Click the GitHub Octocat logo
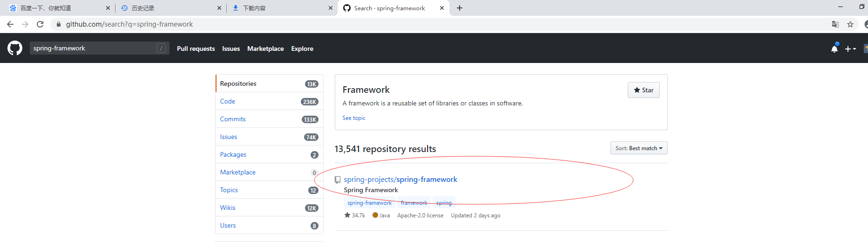Image resolution: width=868 pixels, height=243 pixels. pyautogui.click(x=15, y=48)
